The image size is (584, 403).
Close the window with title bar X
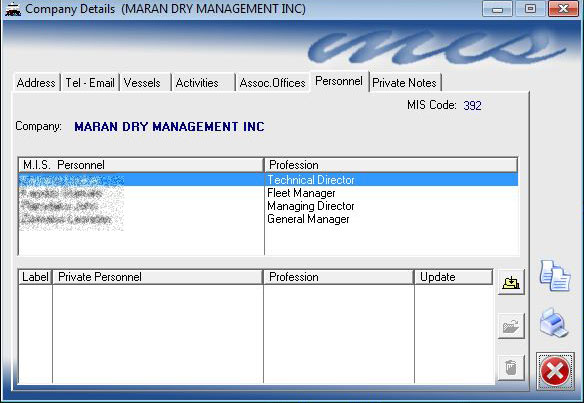(564, 9)
